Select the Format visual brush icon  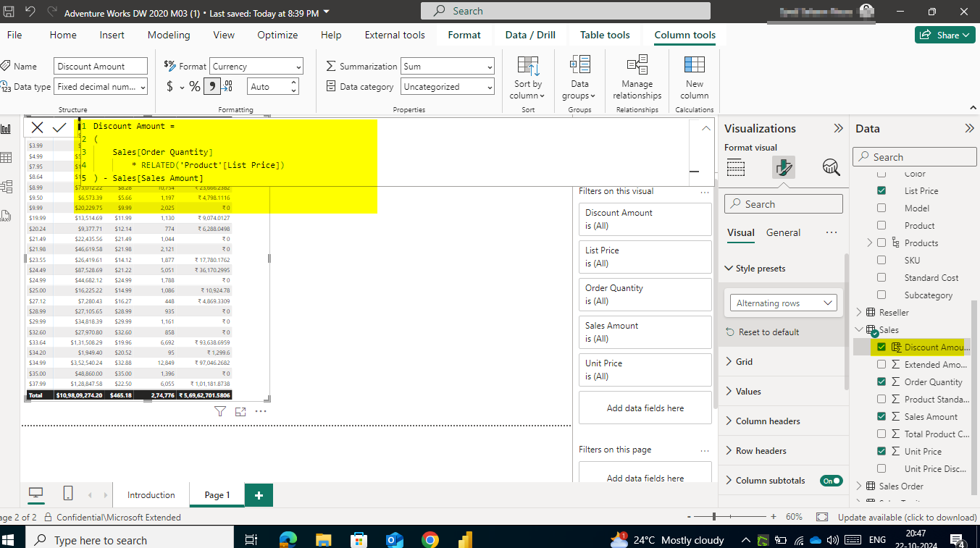coord(784,167)
